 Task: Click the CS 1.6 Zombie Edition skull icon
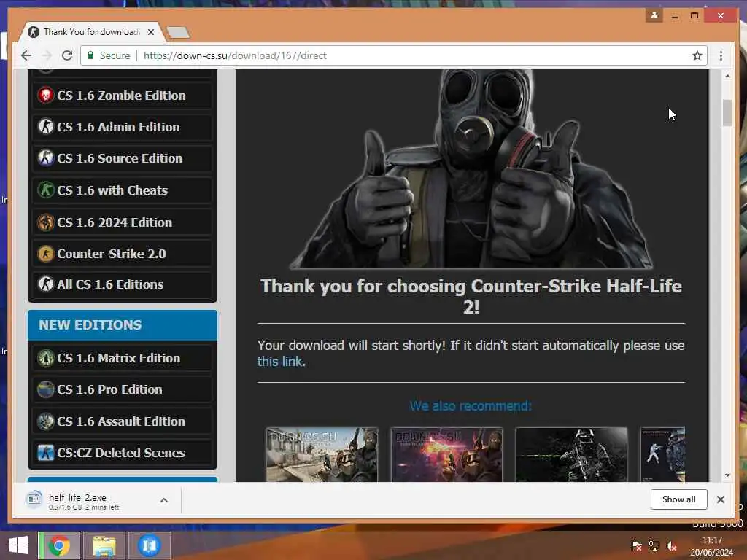[46, 96]
